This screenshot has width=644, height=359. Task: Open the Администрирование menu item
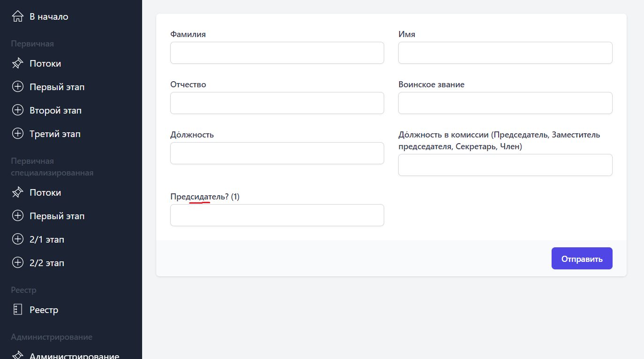(x=74, y=355)
